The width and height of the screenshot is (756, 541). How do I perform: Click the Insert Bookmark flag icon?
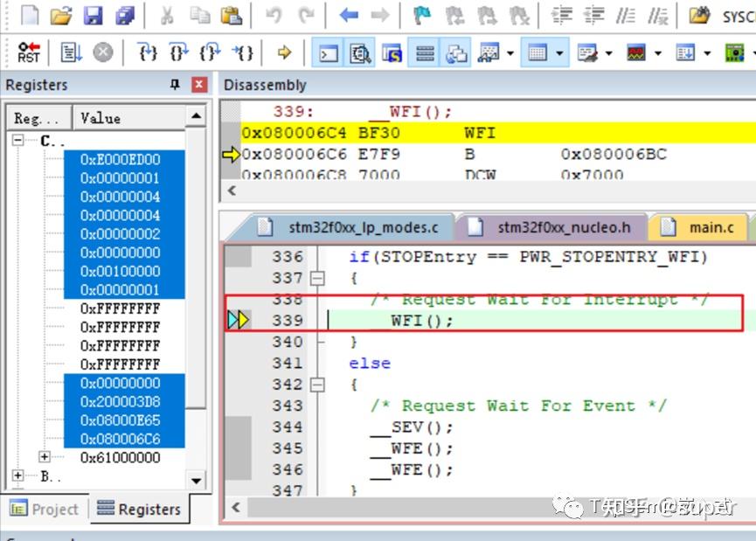[x=422, y=16]
